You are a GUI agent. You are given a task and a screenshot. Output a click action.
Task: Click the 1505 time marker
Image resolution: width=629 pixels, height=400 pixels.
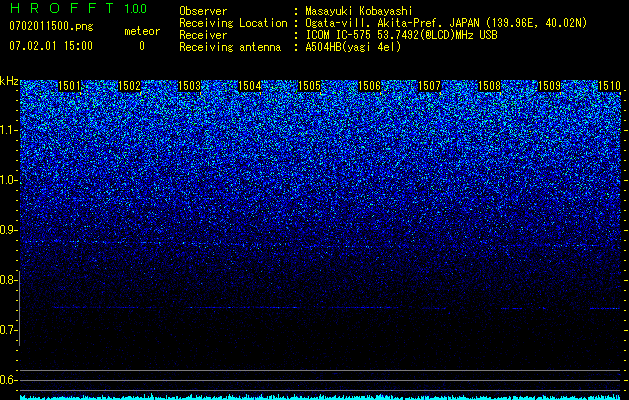pyautogui.click(x=309, y=86)
